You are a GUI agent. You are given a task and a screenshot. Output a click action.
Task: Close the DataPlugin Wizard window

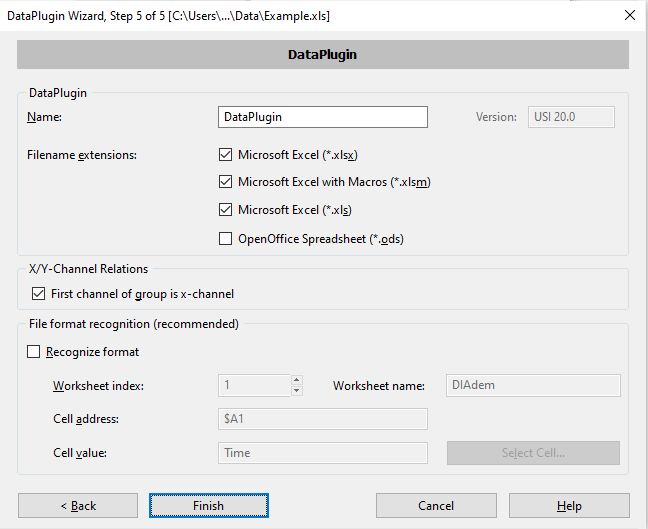[629, 15]
